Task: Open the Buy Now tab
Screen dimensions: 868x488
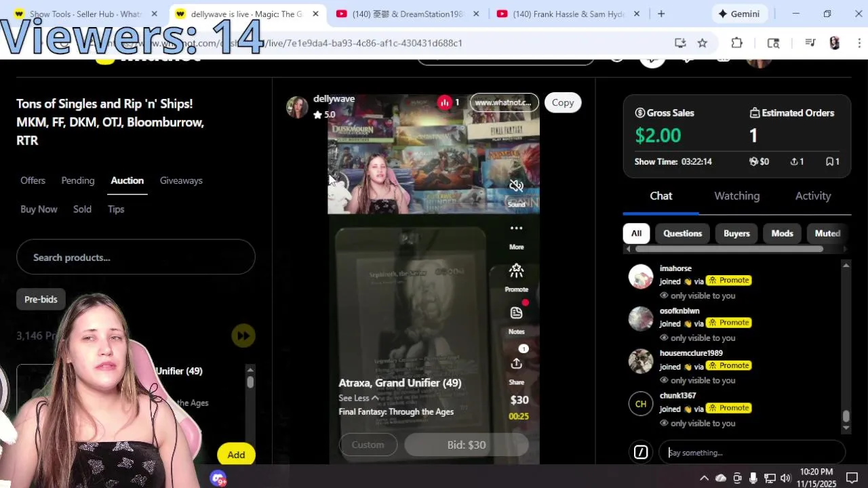Action: [x=39, y=209]
